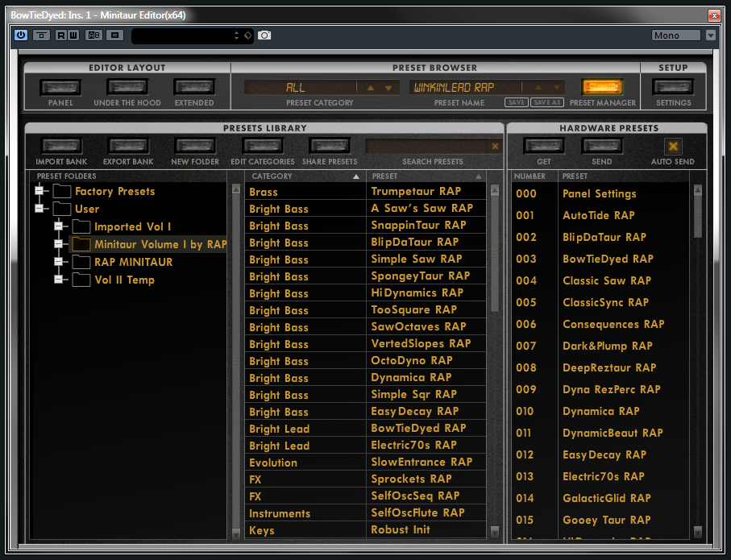The width and height of the screenshot is (731, 560).
Task: Toggle the plugin power bypass button
Action: [21, 35]
